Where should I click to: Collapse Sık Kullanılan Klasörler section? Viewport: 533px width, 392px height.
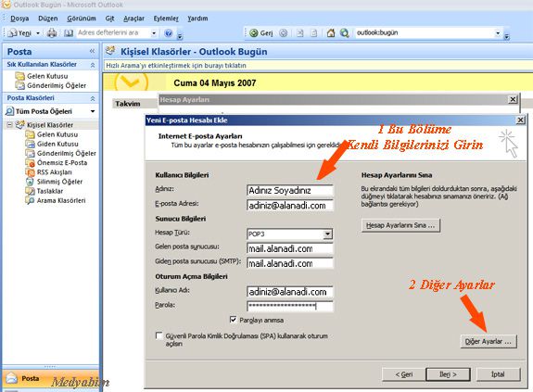coord(93,65)
